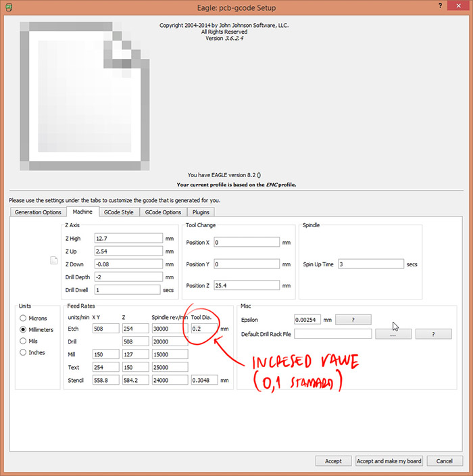The width and height of the screenshot is (473, 476).
Task: Click the Mill Z feed rate field
Action: [x=136, y=354]
